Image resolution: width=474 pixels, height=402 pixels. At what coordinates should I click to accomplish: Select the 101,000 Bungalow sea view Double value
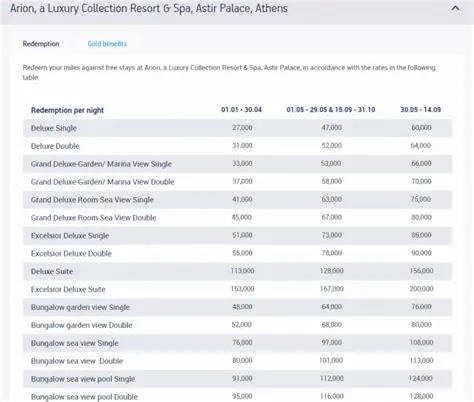coord(331,361)
